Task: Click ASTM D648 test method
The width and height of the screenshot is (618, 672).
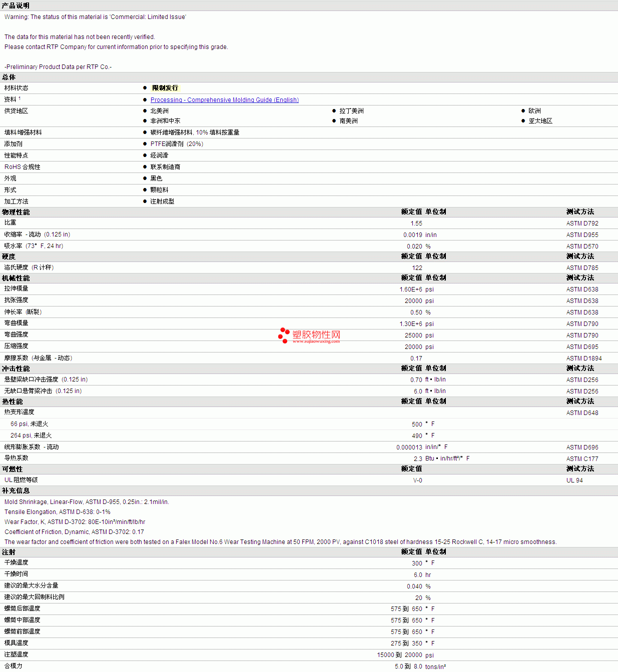Action: coord(582,413)
